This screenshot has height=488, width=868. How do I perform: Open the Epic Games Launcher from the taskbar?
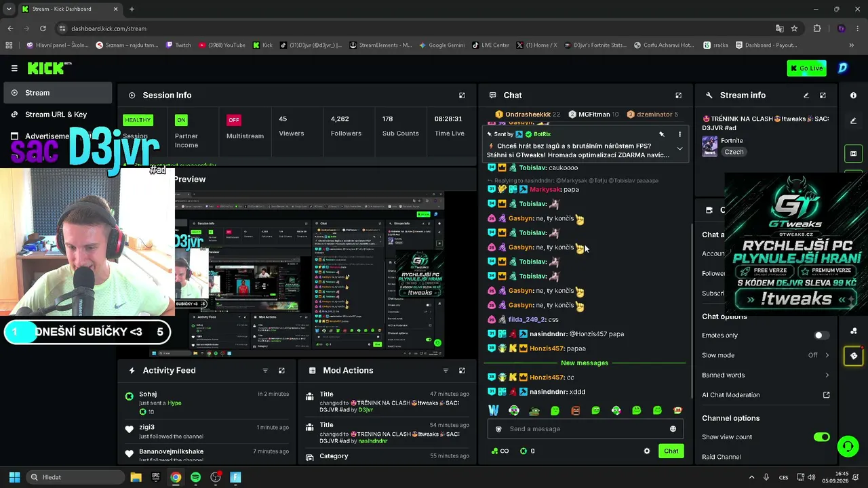156,477
